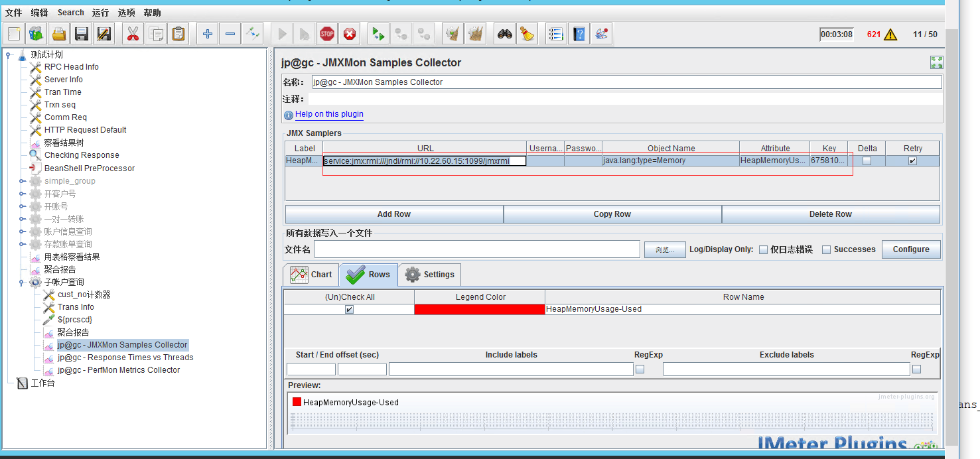Open Search with the binoculars icon
The image size is (980, 459).
pyautogui.click(x=505, y=34)
